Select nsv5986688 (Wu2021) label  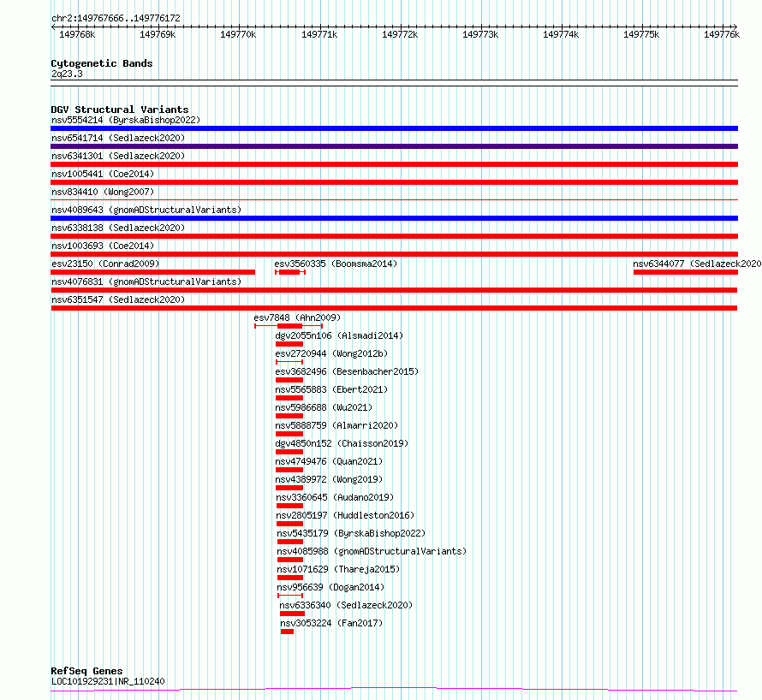(x=324, y=407)
